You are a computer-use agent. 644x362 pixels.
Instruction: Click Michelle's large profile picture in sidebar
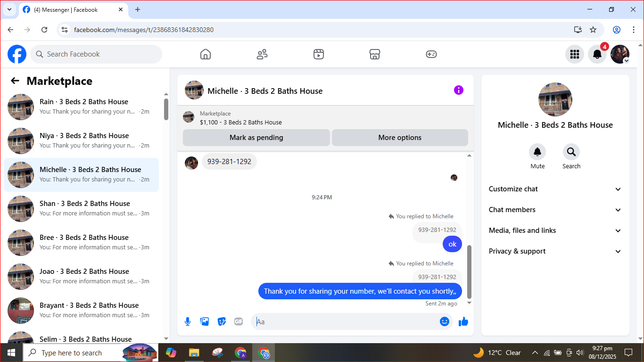(555, 99)
